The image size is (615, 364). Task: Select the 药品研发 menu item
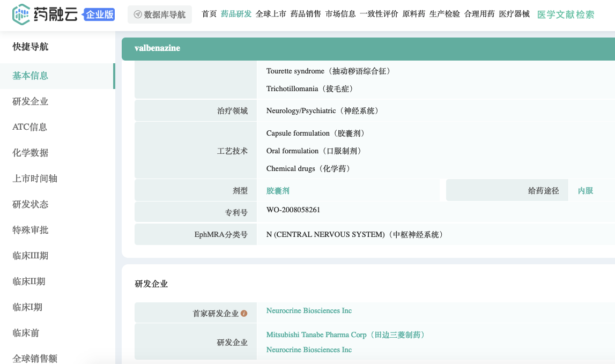coord(236,14)
